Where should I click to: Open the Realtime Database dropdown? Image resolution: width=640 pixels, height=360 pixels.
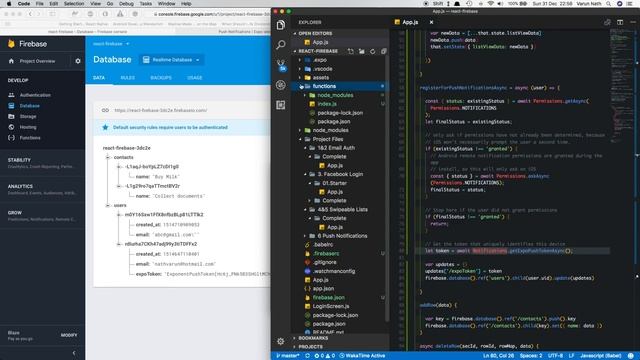click(171, 60)
